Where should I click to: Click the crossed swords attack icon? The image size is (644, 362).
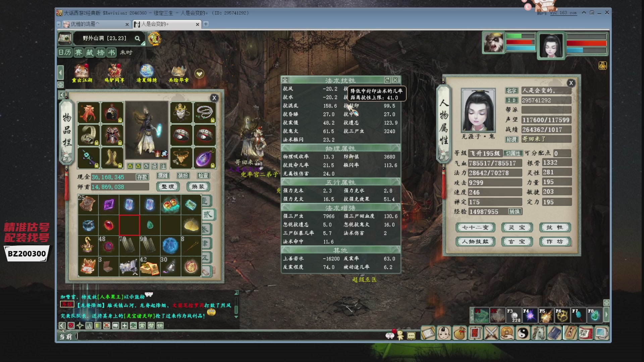click(491, 333)
